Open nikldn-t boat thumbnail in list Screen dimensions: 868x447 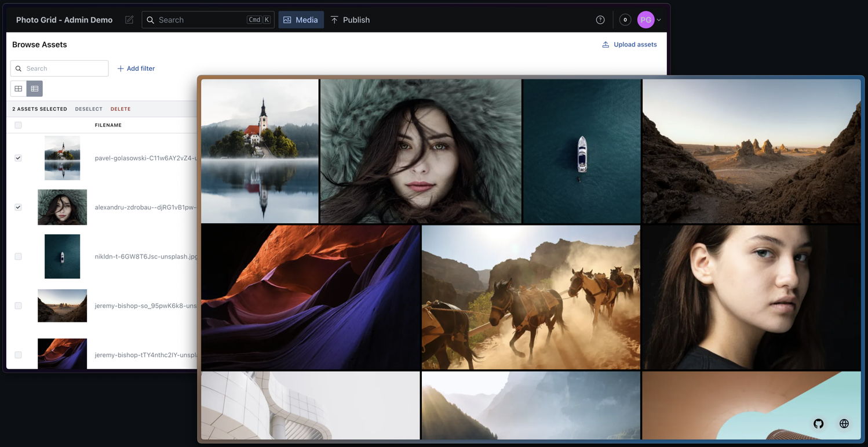tap(62, 256)
